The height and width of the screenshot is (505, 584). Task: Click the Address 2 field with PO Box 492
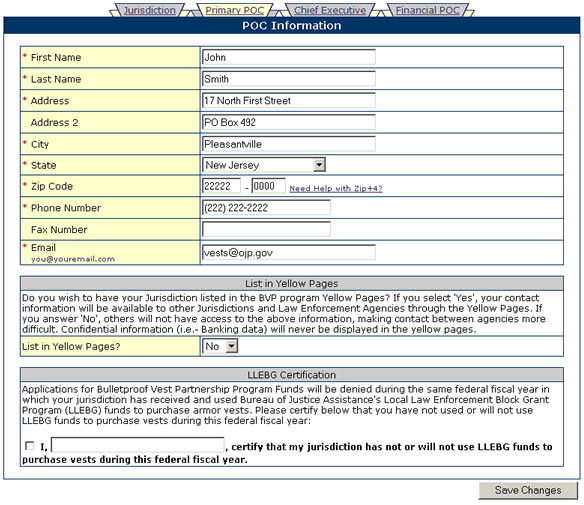click(x=289, y=122)
